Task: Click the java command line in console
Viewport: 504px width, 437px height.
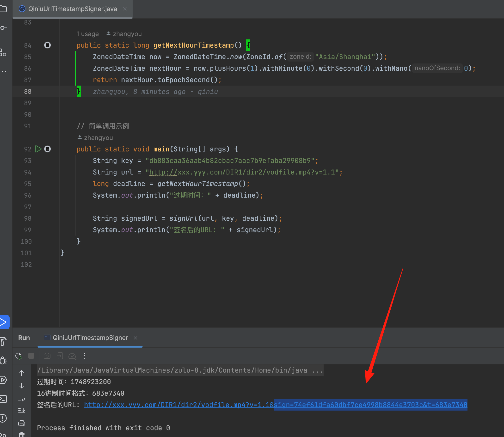Action: click(180, 370)
